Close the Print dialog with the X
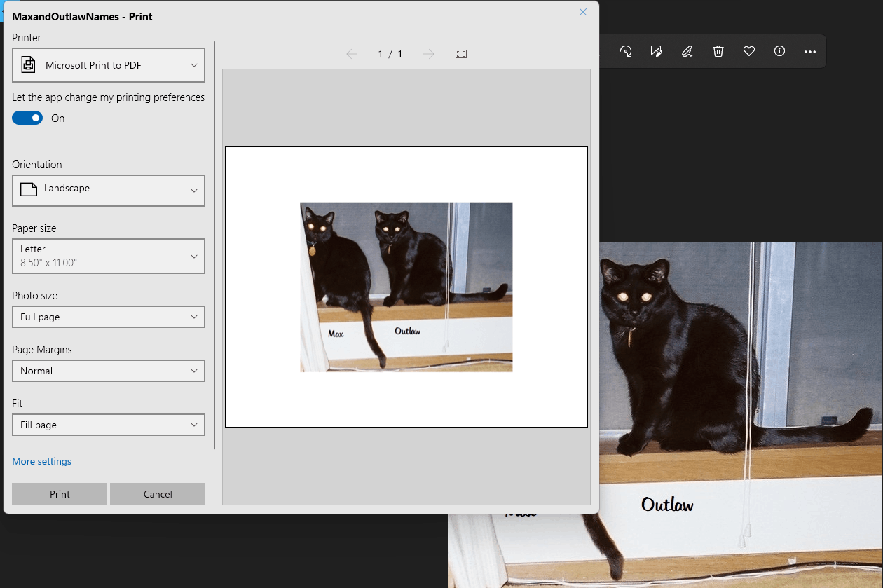 [x=583, y=12]
